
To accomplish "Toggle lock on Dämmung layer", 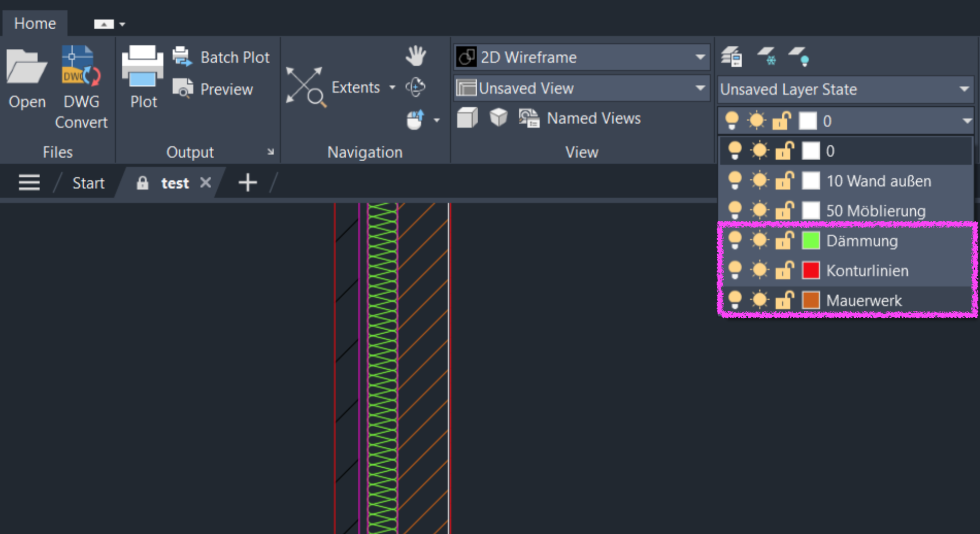I will [784, 240].
